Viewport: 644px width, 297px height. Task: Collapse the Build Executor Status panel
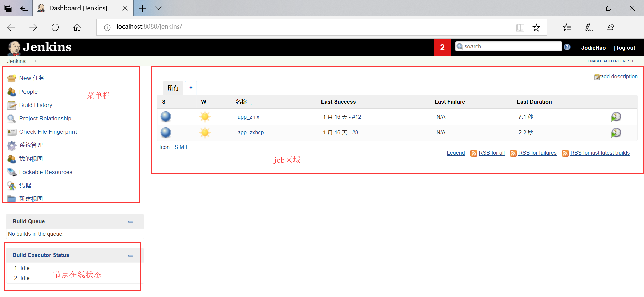(131, 256)
